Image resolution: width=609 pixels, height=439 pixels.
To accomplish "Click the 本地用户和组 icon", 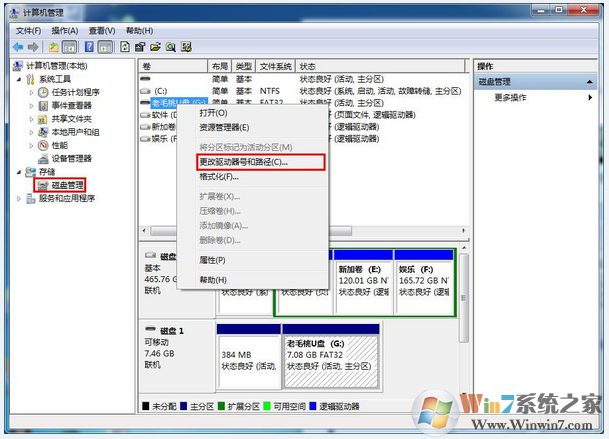I will [x=43, y=132].
